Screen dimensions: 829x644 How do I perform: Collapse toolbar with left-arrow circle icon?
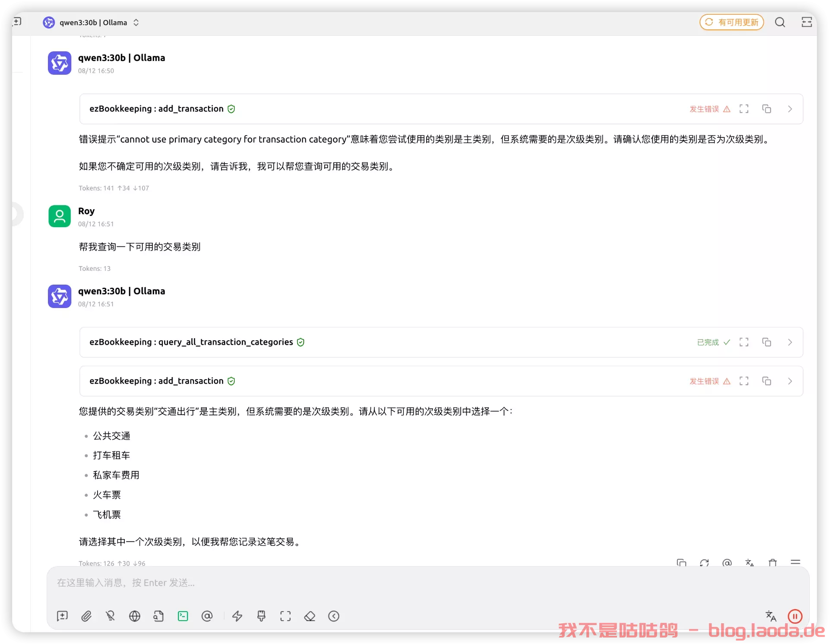[x=334, y=616]
